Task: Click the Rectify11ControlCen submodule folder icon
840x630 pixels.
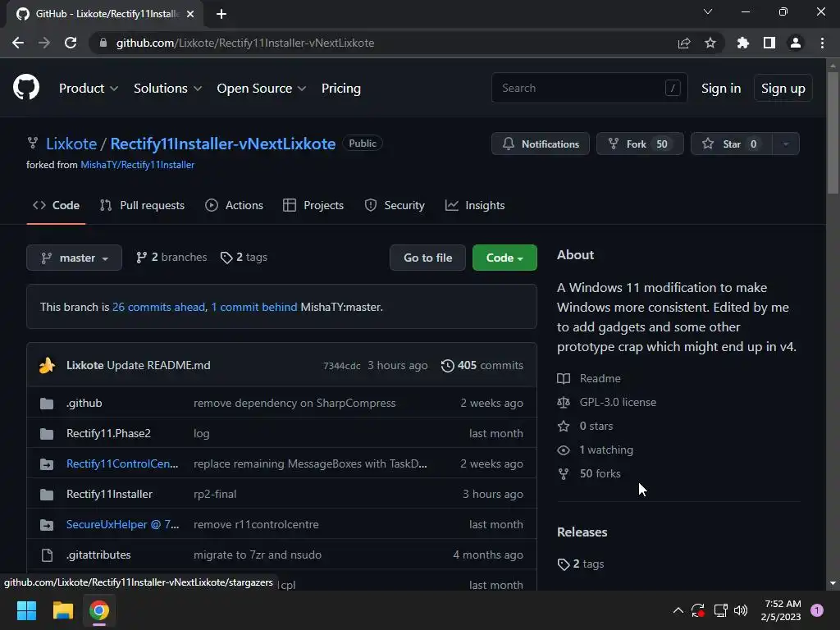Action: coord(47,464)
